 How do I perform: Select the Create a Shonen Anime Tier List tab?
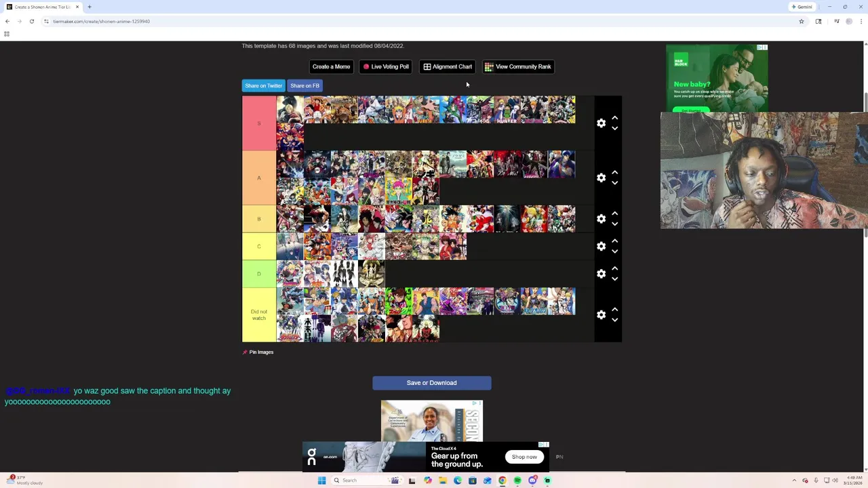[42, 7]
